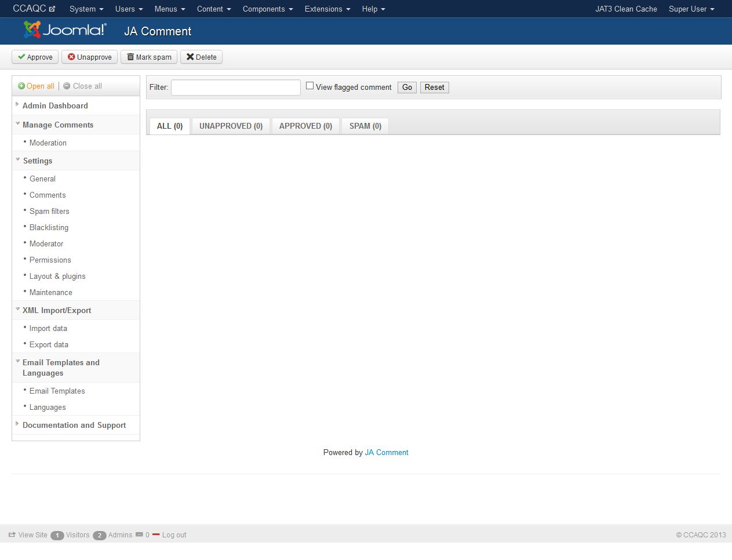The width and height of the screenshot is (732, 560).
Task: Click the Visitors count badge
Action: point(57,535)
